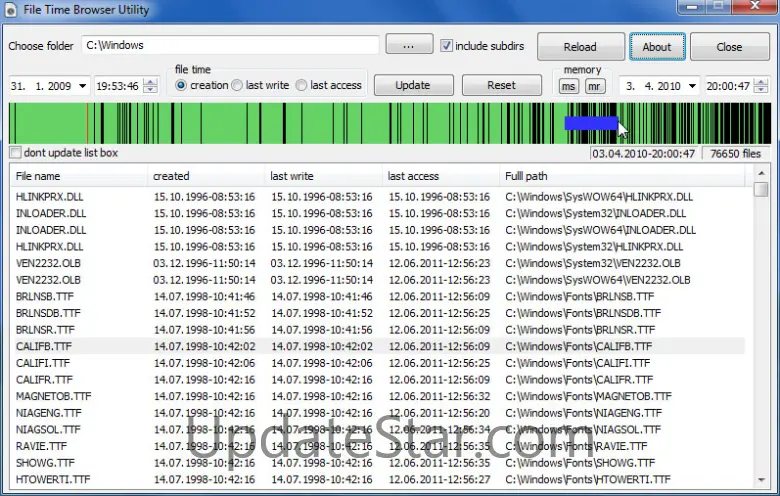
Task: Sort by created column header
Action: 206,176
